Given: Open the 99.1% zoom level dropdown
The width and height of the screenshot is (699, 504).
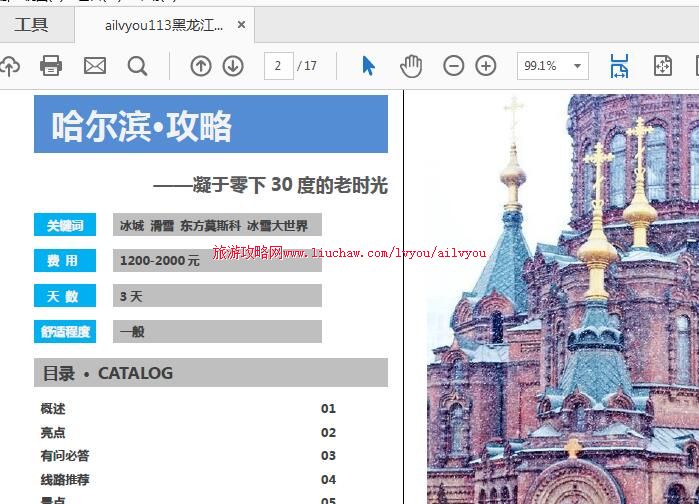Looking at the screenshot, I should (x=577, y=66).
